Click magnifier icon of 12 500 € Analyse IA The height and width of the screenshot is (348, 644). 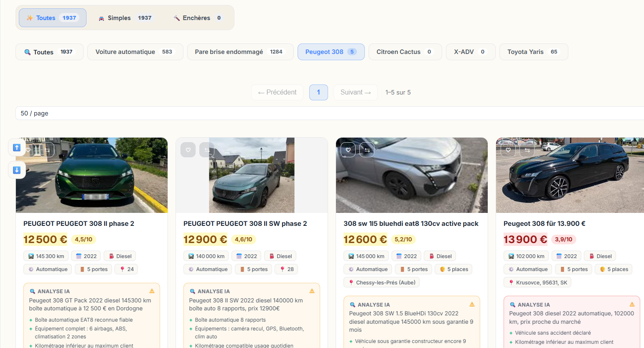(32, 292)
